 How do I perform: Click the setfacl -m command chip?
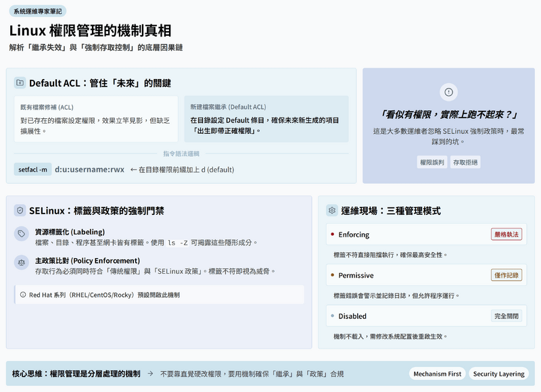32,170
